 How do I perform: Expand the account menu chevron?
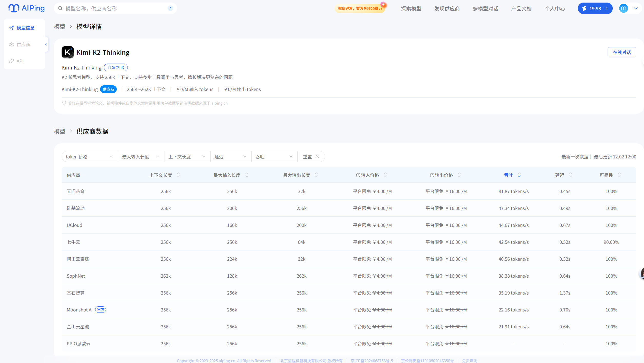pos(636,8)
